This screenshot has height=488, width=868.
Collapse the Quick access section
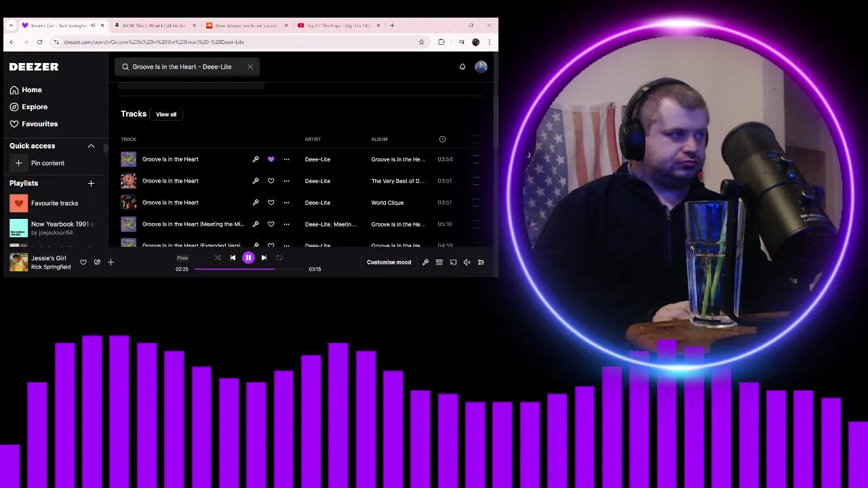[91, 146]
